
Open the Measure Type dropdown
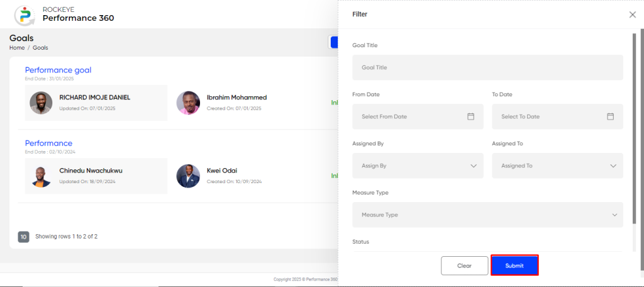(487, 215)
